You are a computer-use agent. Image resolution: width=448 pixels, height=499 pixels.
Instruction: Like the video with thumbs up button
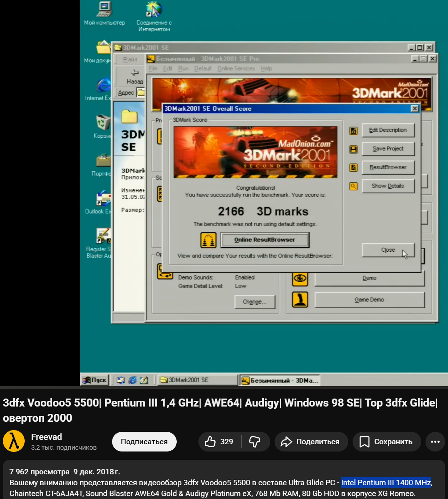(220, 442)
